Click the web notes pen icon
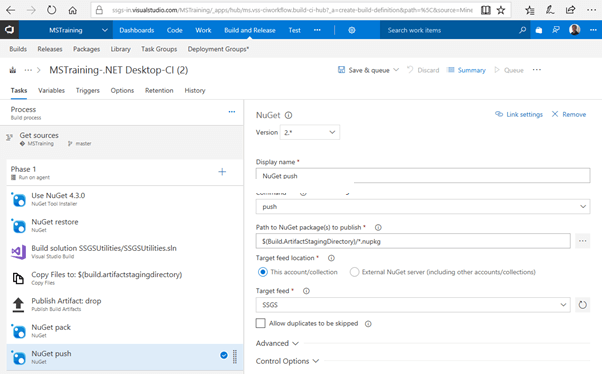The width and height of the screenshot is (602, 374). [550, 10]
